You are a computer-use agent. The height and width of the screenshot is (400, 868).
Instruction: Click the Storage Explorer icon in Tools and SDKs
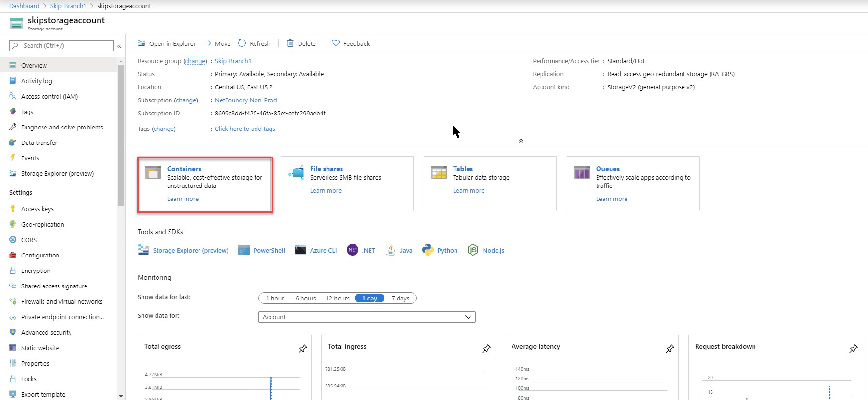point(143,250)
